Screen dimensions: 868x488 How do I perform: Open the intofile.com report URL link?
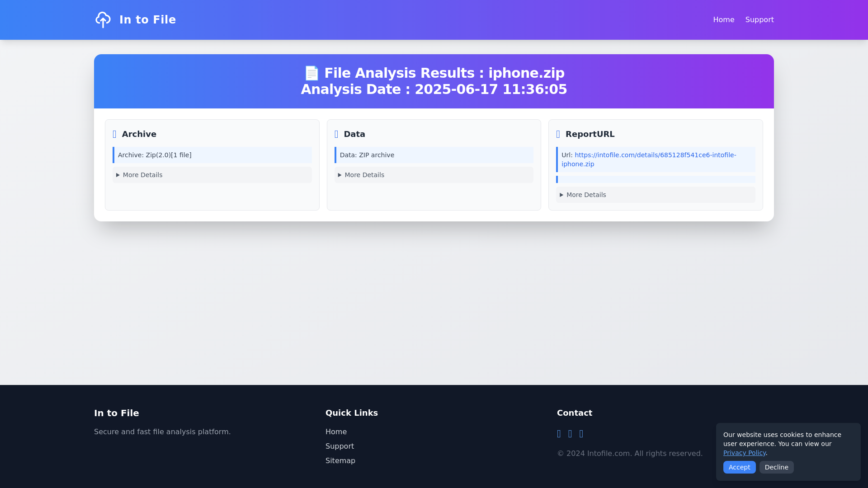[x=649, y=160]
